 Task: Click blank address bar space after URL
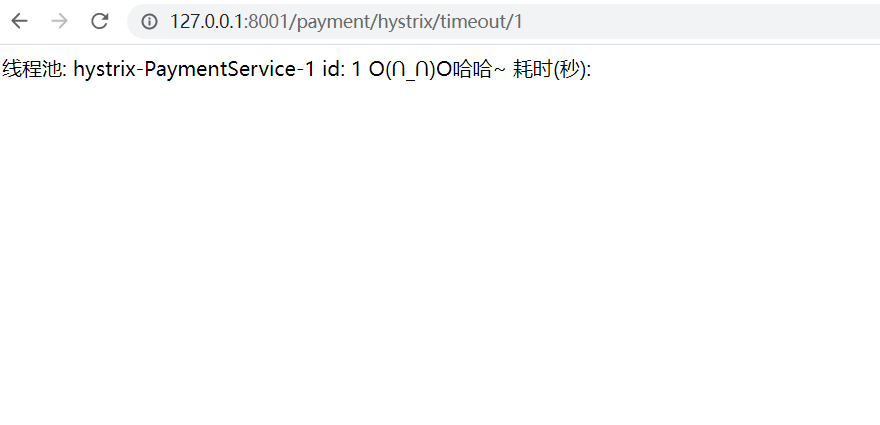click(x=702, y=21)
